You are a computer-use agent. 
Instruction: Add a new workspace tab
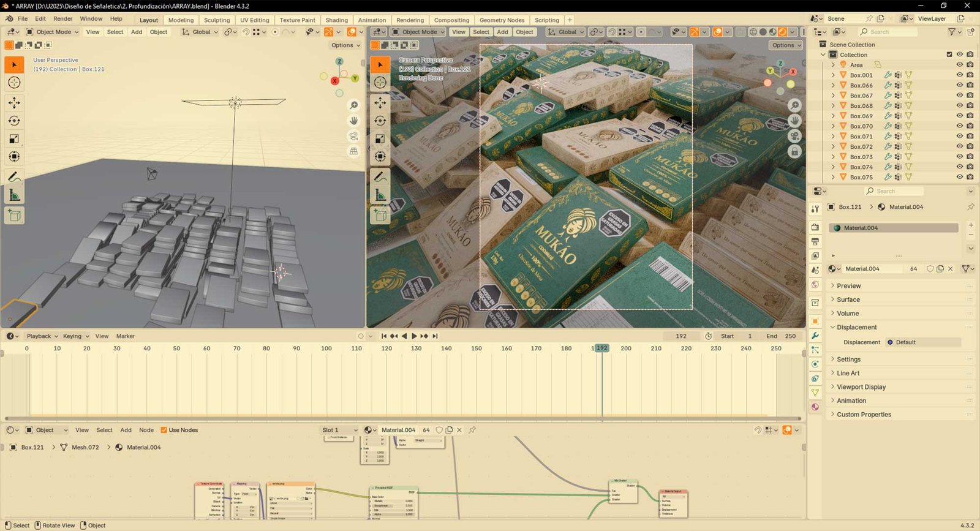570,20
